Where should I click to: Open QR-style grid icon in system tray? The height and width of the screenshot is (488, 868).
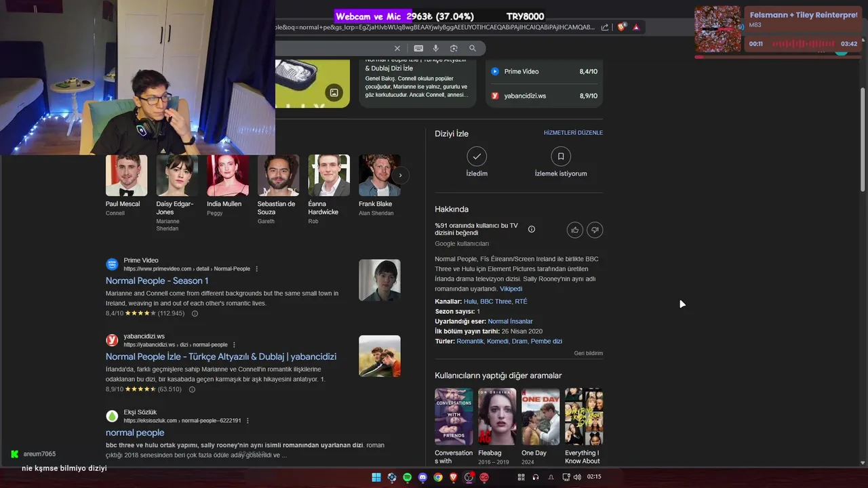click(x=521, y=477)
